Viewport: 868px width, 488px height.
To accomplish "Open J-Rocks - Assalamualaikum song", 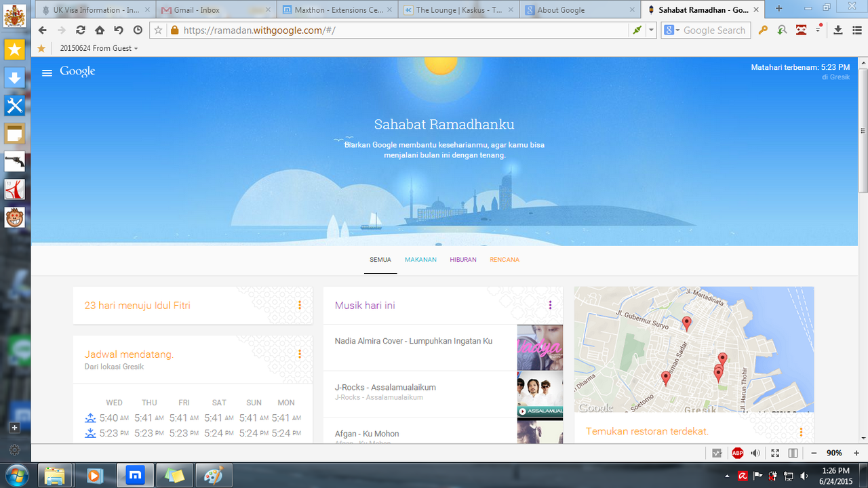I will tap(385, 387).
